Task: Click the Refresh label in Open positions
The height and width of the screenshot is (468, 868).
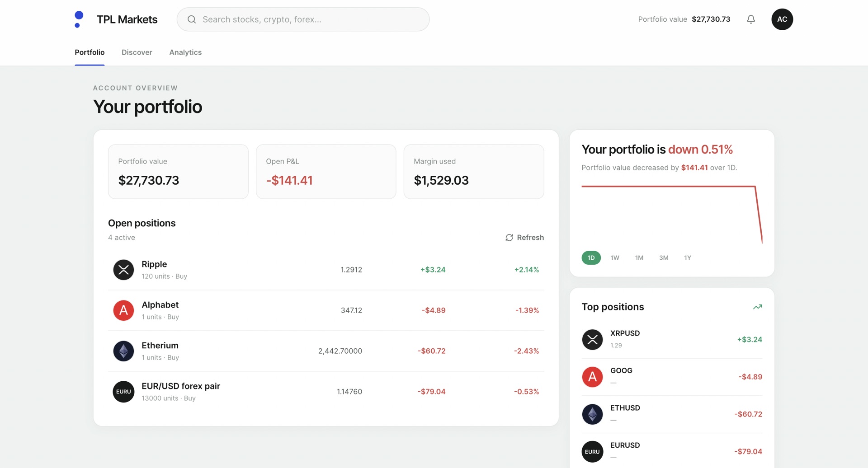Action: coord(530,238)
